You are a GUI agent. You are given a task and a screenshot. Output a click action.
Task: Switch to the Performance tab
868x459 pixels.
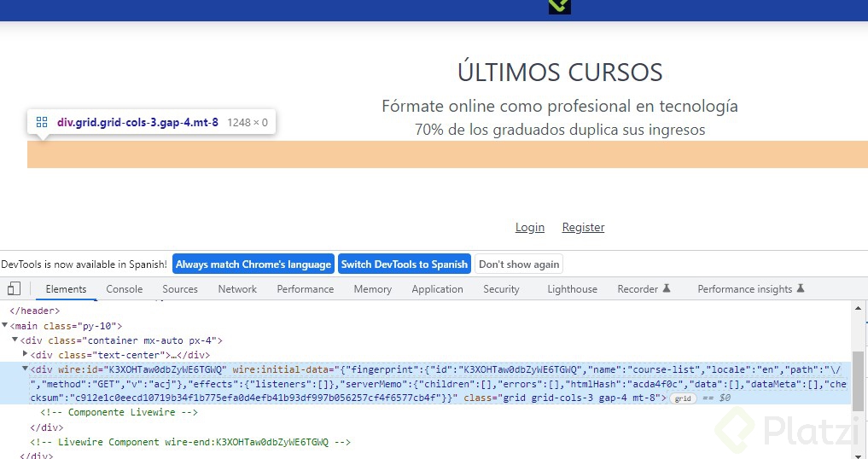point(305,289)
